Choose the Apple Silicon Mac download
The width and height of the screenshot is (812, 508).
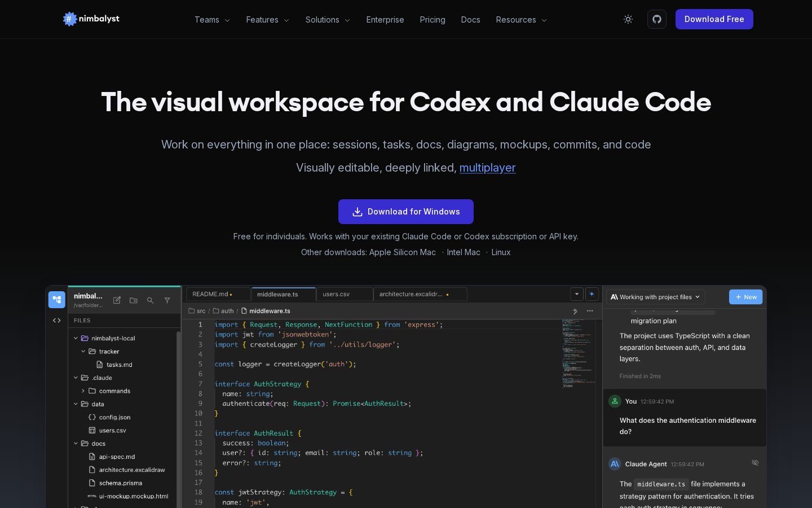(402, 252)
